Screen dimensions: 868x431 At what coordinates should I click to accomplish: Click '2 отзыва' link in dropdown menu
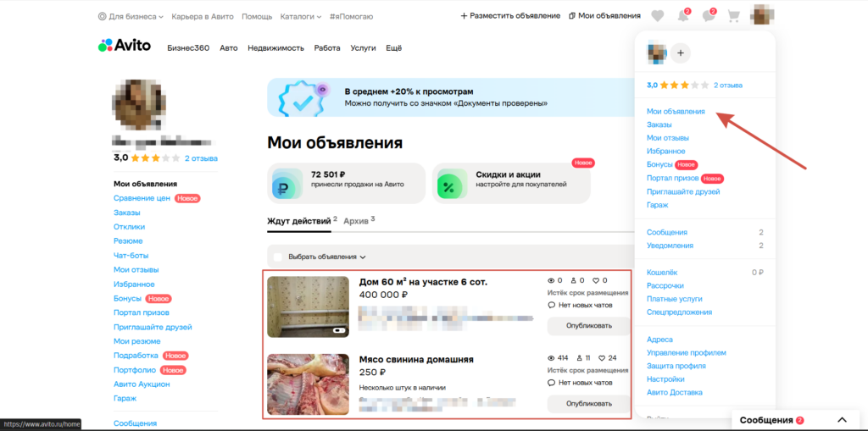(728, 86)
